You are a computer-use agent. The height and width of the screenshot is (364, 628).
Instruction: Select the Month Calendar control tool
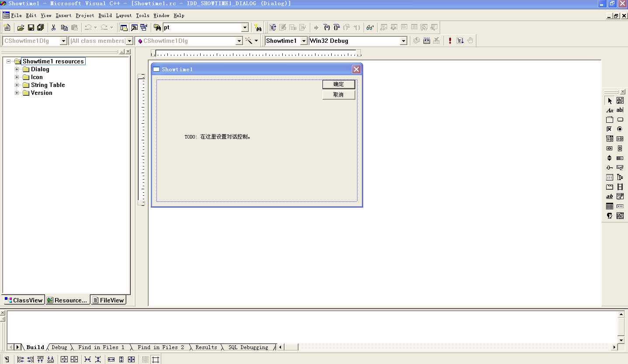(610, 206)
